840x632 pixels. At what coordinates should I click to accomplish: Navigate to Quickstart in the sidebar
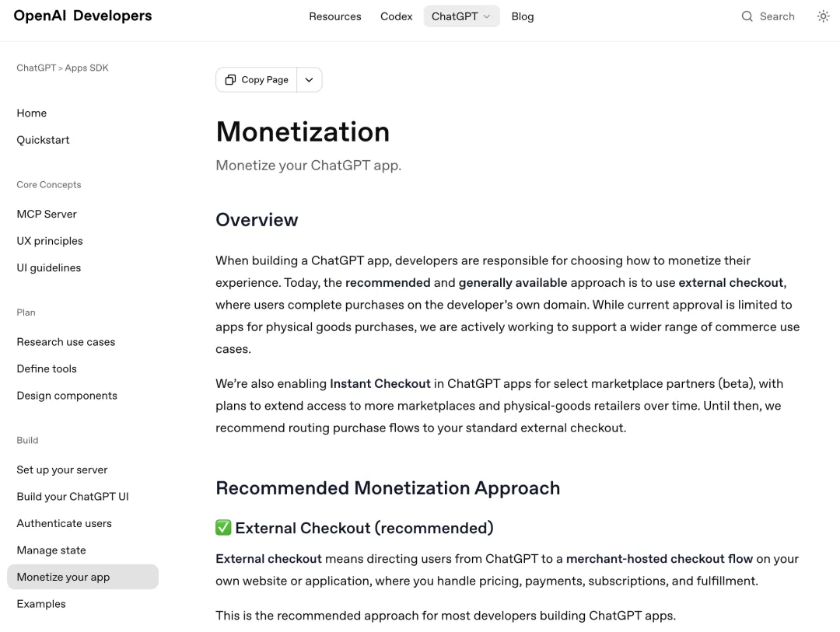[44, 140]
